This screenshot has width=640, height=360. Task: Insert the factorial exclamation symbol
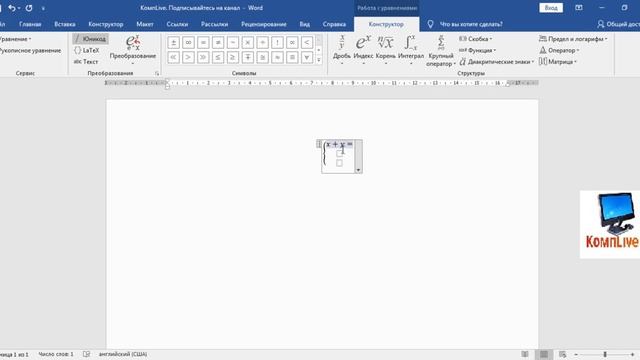click(277, 42)
